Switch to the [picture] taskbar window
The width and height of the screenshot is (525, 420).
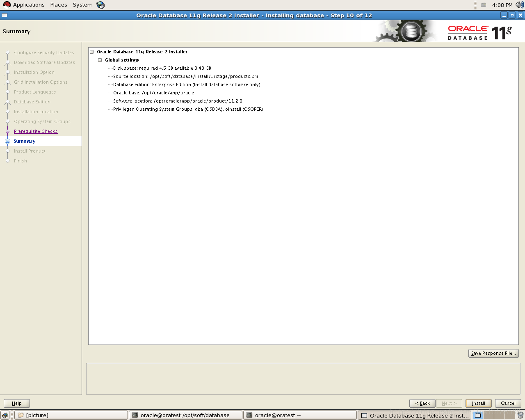point(71,415)
